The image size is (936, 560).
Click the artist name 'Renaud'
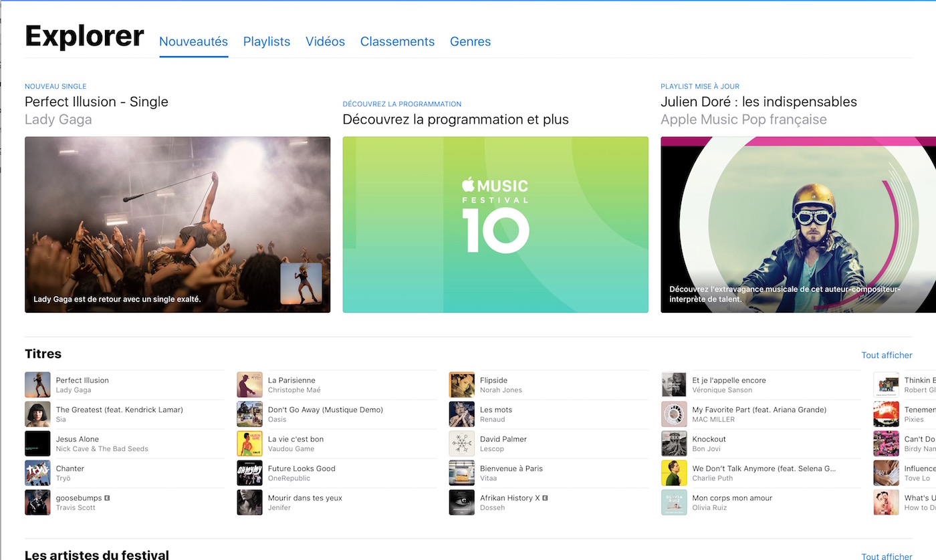[493, 420]
